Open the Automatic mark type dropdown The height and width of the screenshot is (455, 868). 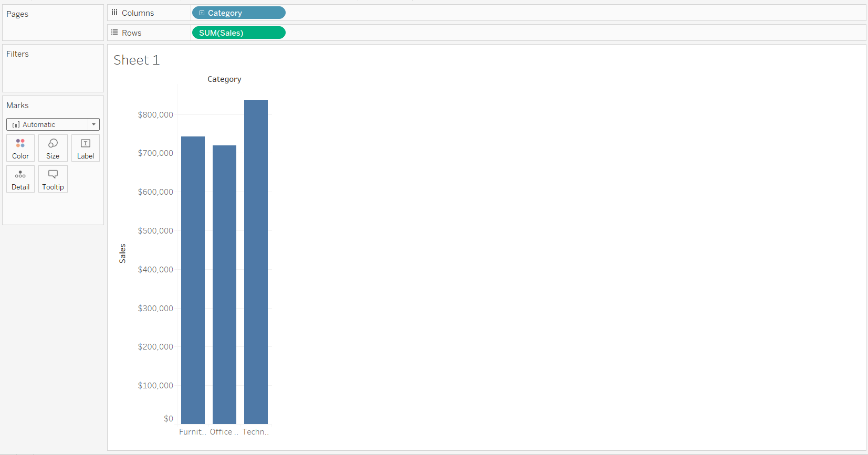coord(53,124)
